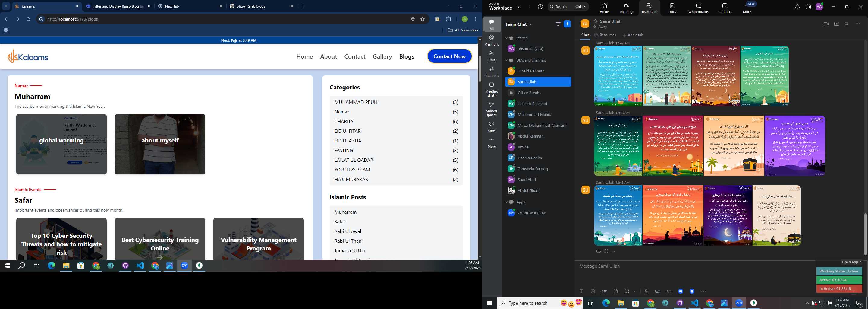Screen dimensions: 868x309
Task: Open emoji picker in message composer
Action: (593, 291)
